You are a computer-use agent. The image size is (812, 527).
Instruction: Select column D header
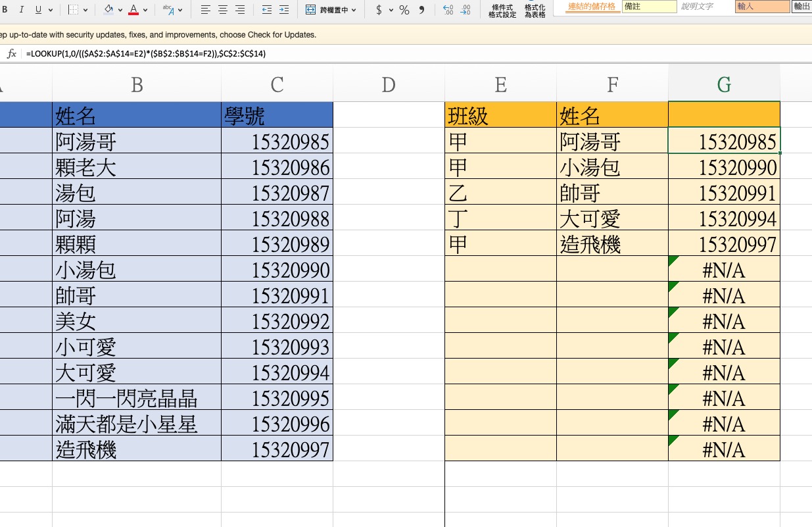click(389, 84)
